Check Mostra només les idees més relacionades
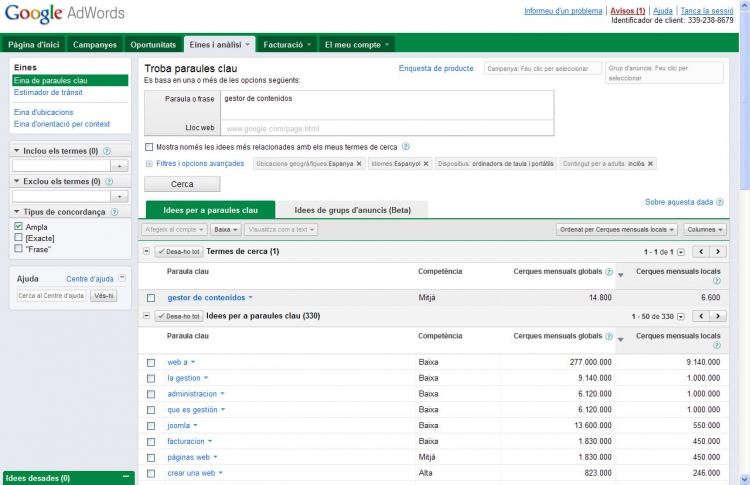Viewport: 750px width, 485px height. [x=149, y=147]
